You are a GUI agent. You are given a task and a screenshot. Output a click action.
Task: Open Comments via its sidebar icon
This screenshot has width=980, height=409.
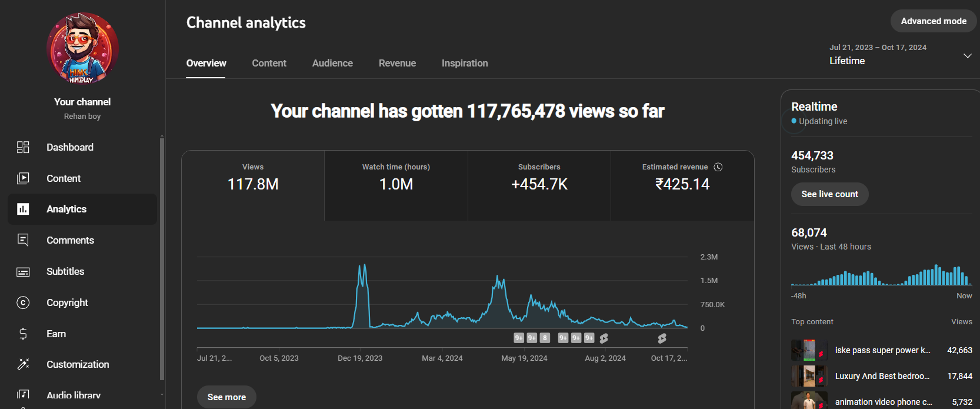(23, 240)
